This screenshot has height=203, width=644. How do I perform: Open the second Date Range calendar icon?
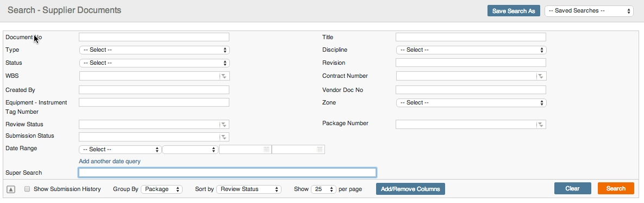pos(320,149)
